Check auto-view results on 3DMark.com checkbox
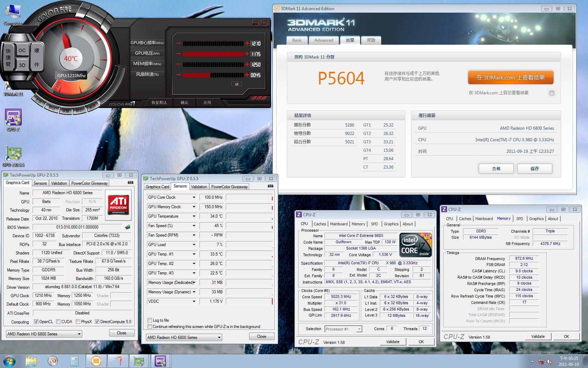 (x=552, y=93)
